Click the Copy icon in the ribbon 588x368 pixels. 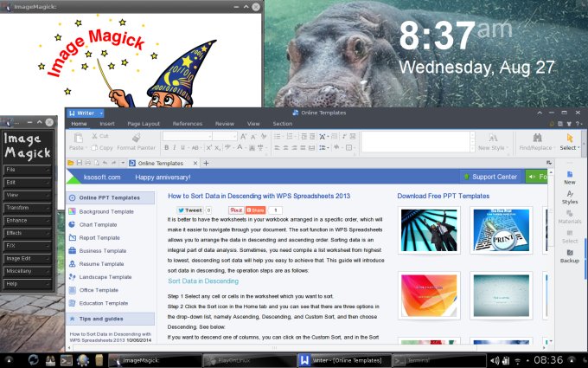coord(94,148)
